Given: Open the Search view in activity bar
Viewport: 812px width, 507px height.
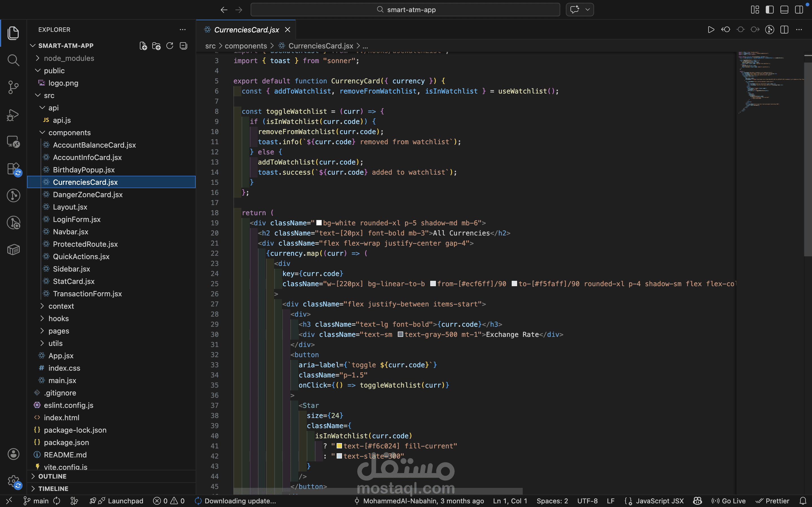Looking at the screenshot, I should [x=13, y=60].
